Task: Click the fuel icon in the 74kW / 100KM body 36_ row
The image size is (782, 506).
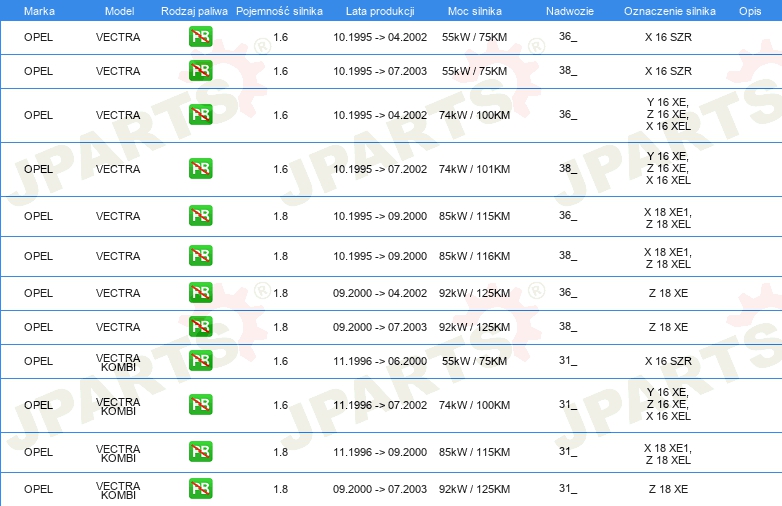Action: pos(200,114)
